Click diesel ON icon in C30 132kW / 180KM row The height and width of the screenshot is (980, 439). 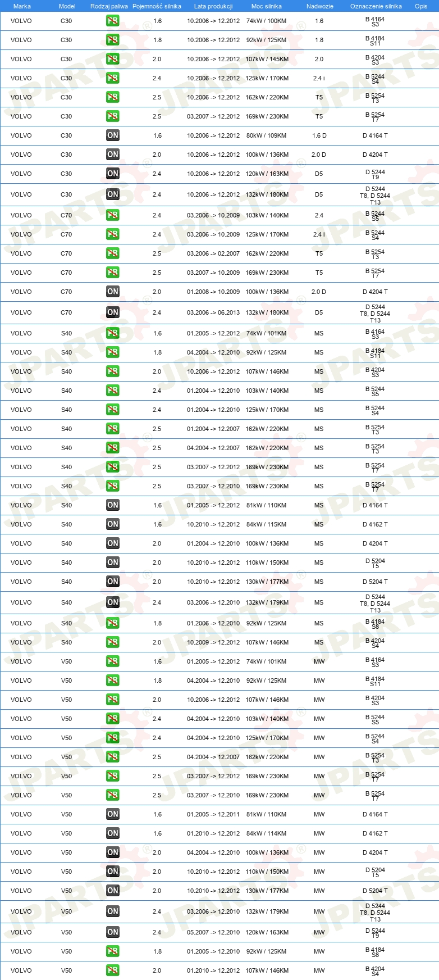coord(113,194)
